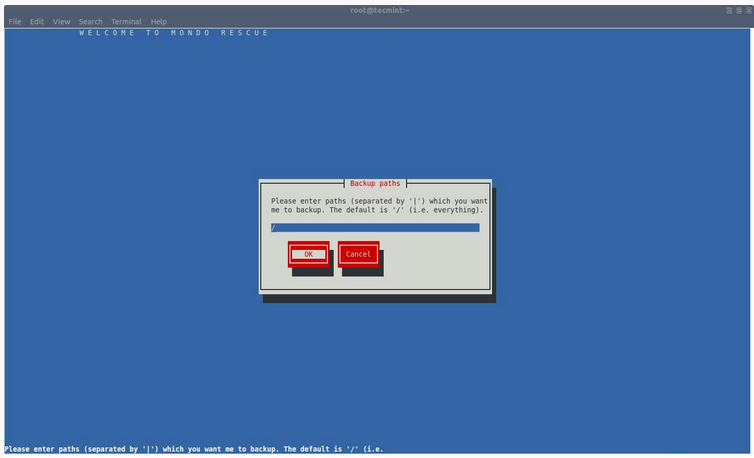This screenshot has height=458, width=754.
Task: Click the 'WELCOME TO MONDO RESCUE' banner
Action: 174,33
